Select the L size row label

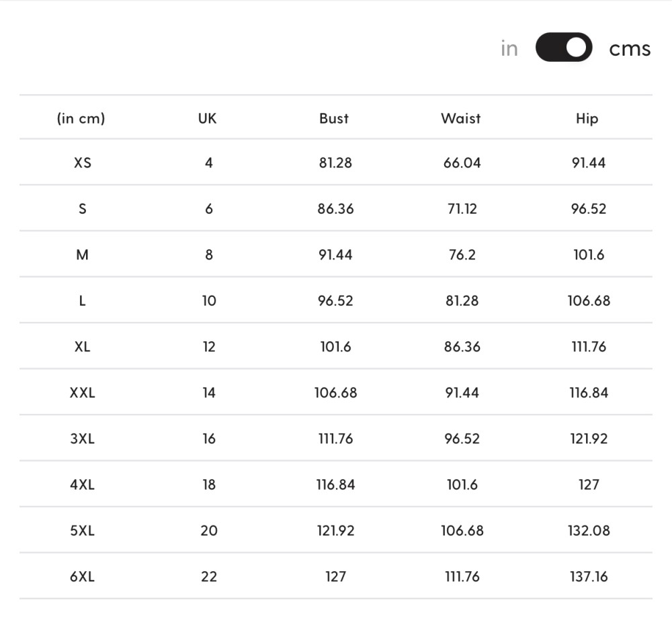click(x=82, y=301)
